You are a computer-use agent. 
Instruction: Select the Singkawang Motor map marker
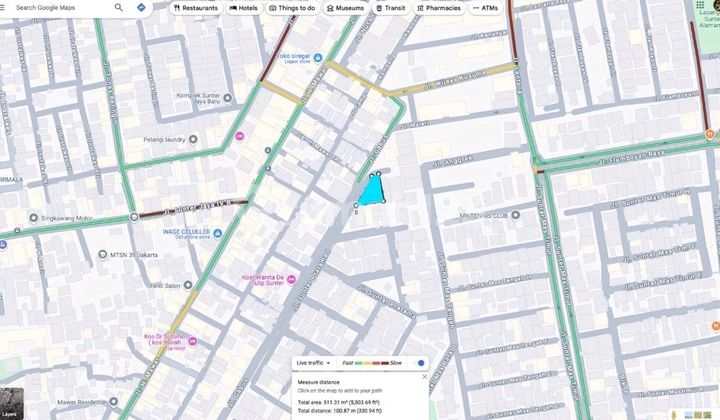point(35,217)
